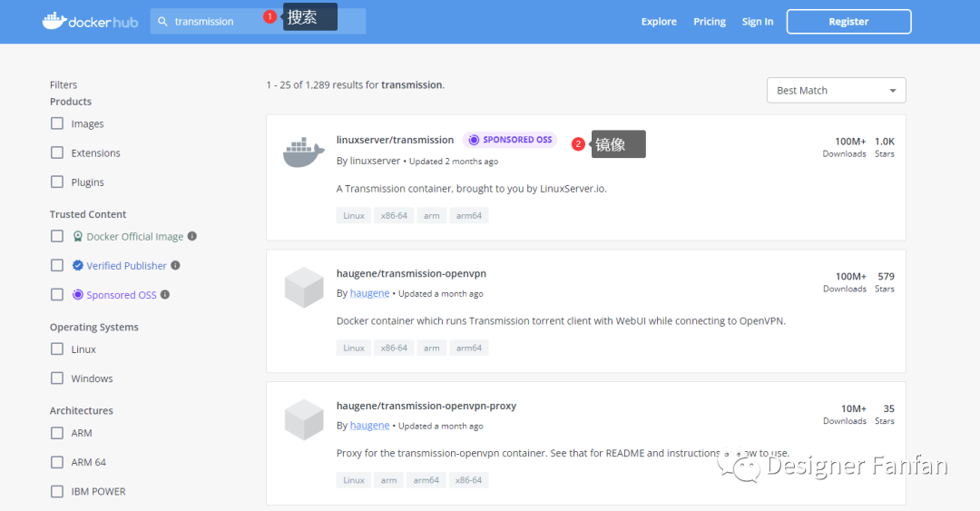
Task: Click the 579 Stars count
Action: (886, 276)
